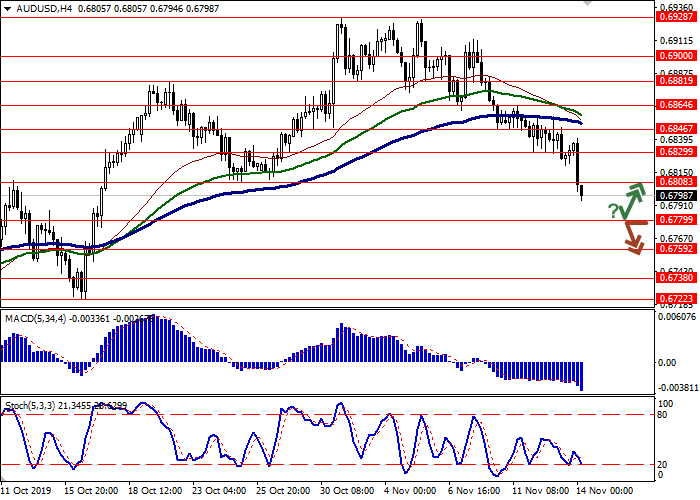Screen dimensions: 700x500
Task: Click the 0.68083 price level label
Action: click(x=675, y=182)
